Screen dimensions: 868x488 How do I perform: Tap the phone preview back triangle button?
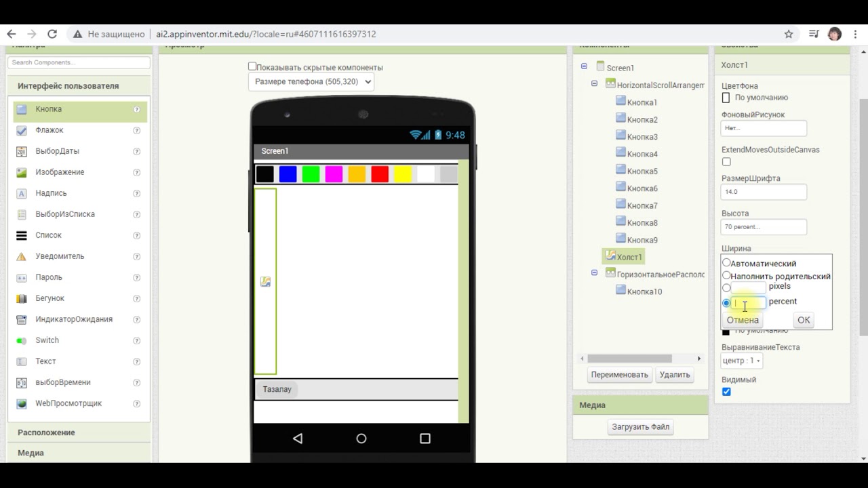pyautogui.click(x=298, y=439)
